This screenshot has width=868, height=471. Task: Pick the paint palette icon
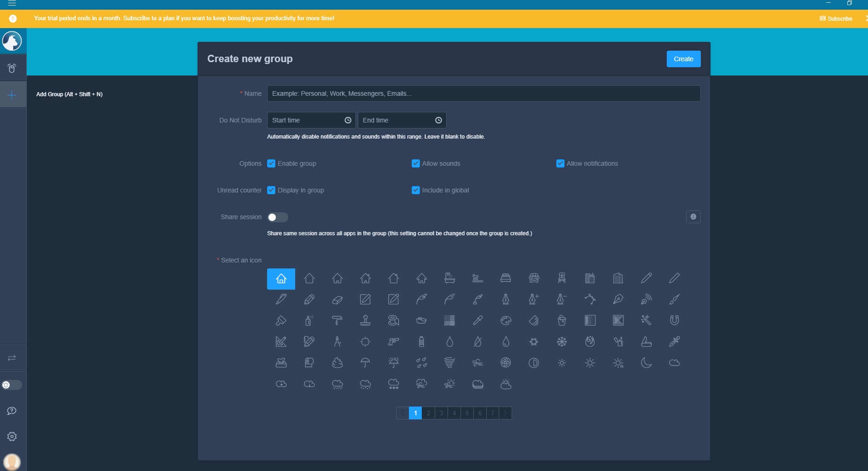[506, 320]
